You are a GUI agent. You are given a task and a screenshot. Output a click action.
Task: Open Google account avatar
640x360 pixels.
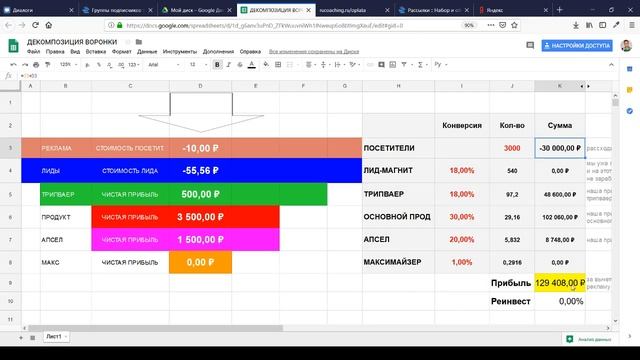626,45
